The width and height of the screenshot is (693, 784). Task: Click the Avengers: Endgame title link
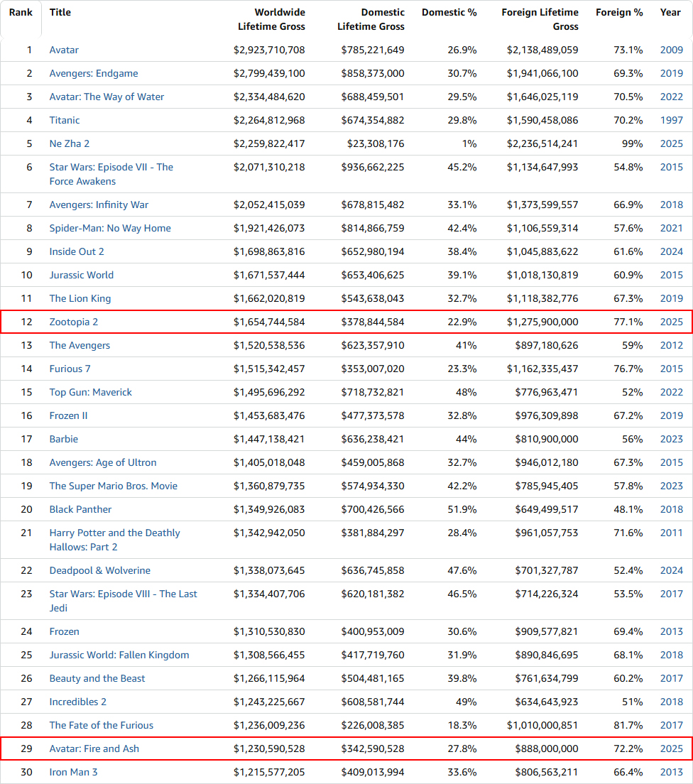[94, 73]
